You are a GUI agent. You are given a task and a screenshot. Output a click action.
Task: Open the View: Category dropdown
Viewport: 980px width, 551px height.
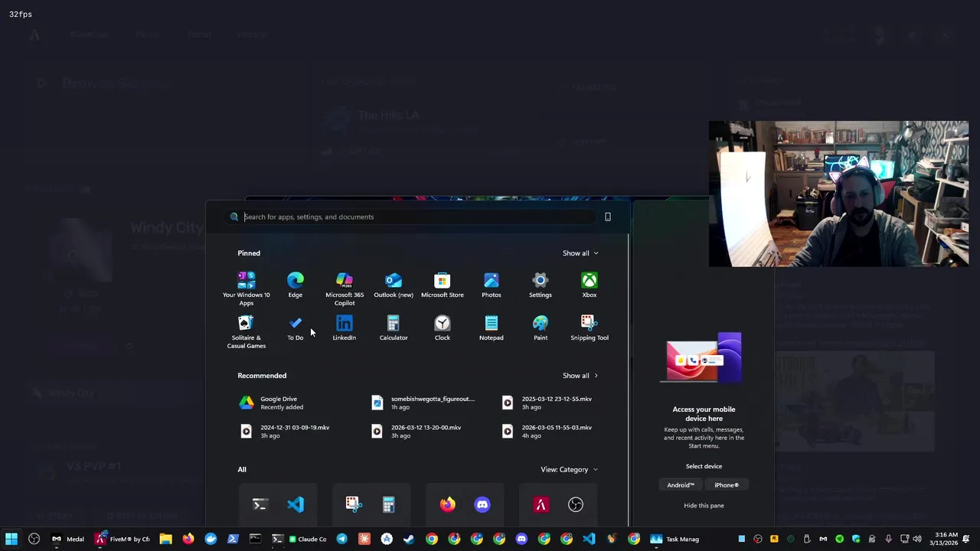point(569,469)
